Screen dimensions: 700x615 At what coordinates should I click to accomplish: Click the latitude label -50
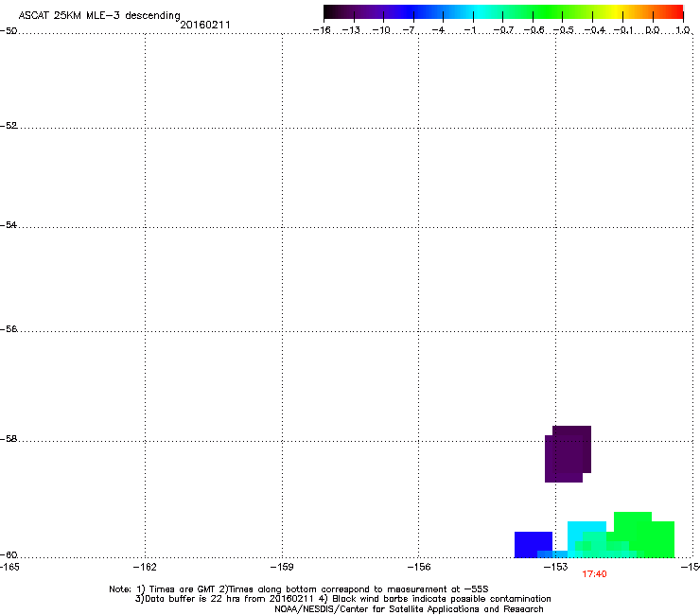tap(9, 31)
